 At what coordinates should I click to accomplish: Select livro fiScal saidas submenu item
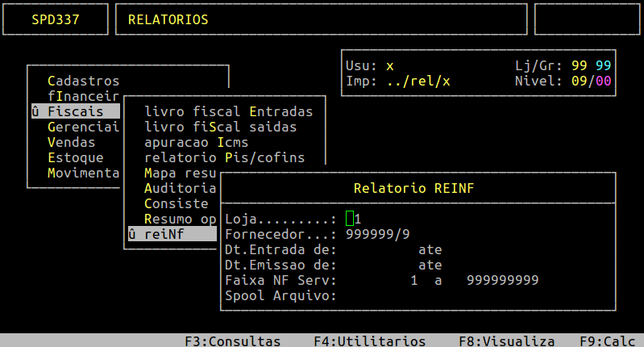(x=220, y=127)
